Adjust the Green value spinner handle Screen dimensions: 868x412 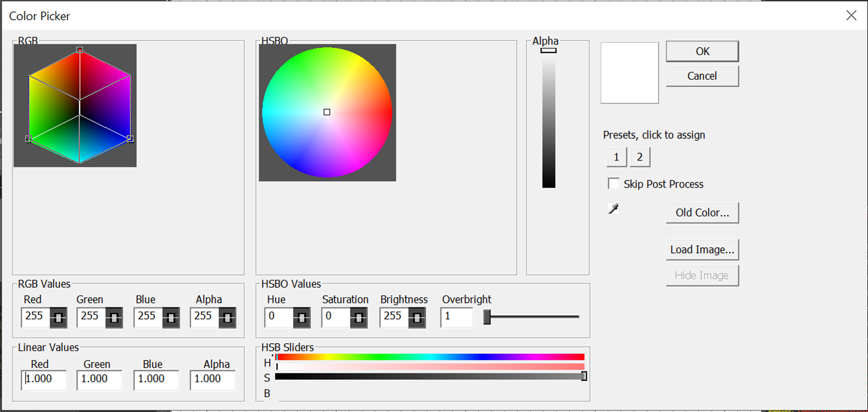click(x=114, y=318)
